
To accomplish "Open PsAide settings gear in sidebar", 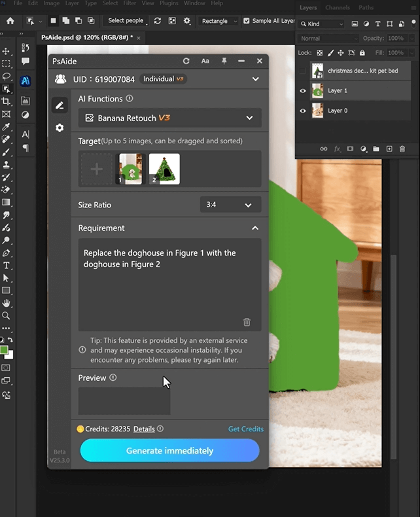I will pyautogui.click(x=60, y=128).
